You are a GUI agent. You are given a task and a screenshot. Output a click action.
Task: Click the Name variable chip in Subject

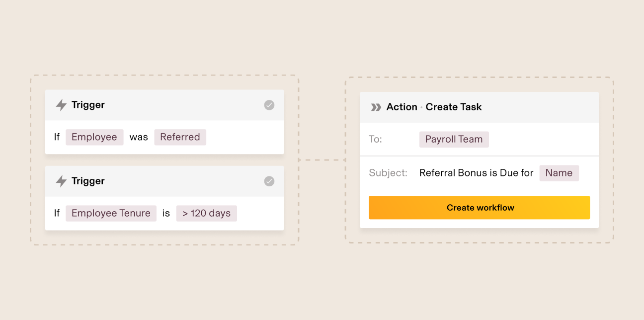[559, 173]
